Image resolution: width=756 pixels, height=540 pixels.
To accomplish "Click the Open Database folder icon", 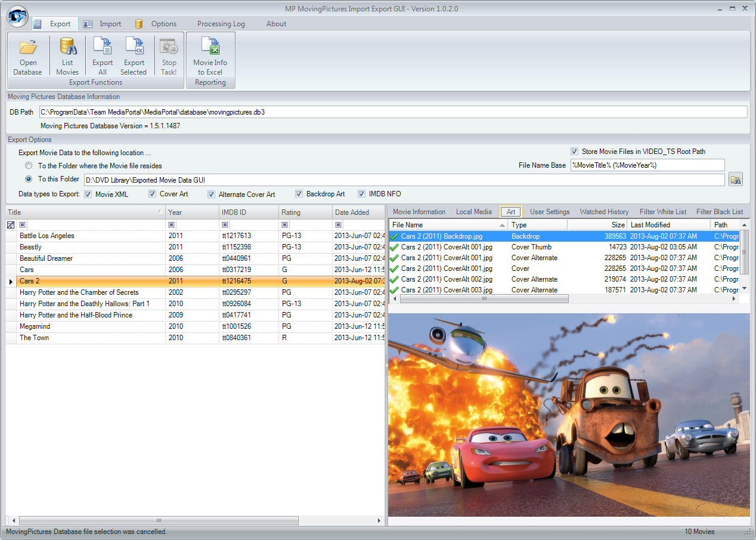I will pos(27,47).
